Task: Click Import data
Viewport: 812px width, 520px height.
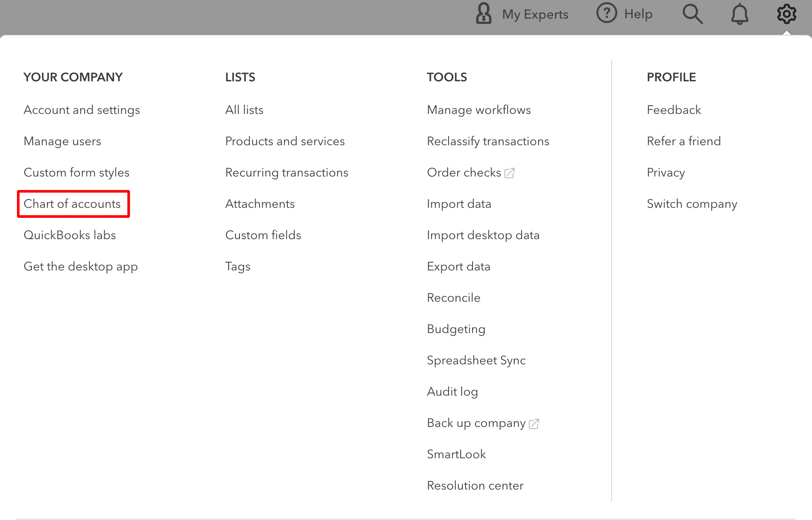Action: pyautogui.click(x=459, y=204)
